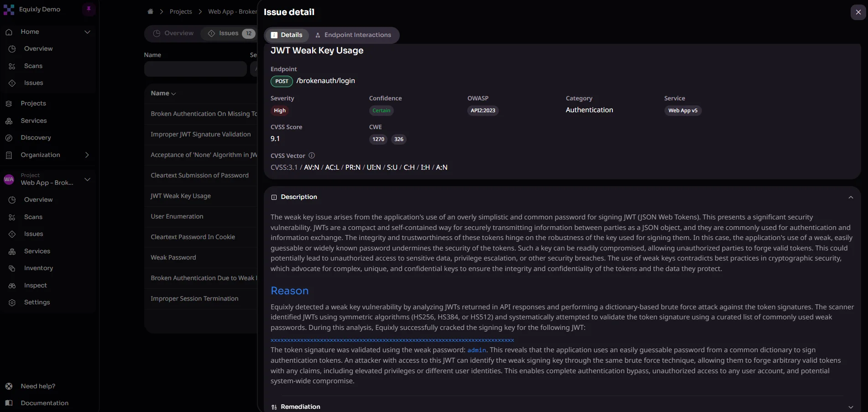Screen dimensions: 868x412
Task: Open the project Services page
Action: [x=37, y=251]
